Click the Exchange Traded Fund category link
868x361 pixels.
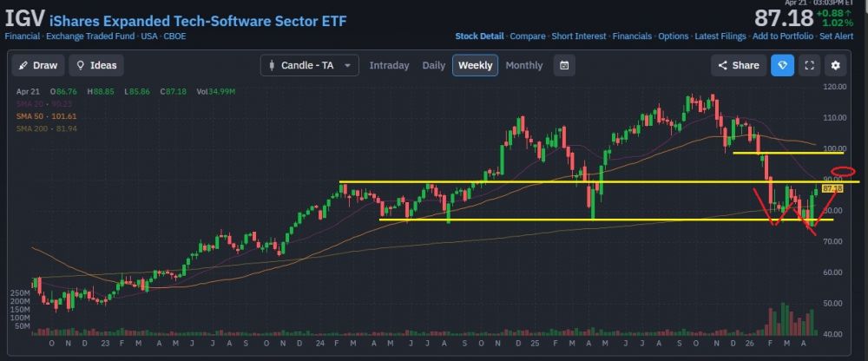tap(89, 36)
